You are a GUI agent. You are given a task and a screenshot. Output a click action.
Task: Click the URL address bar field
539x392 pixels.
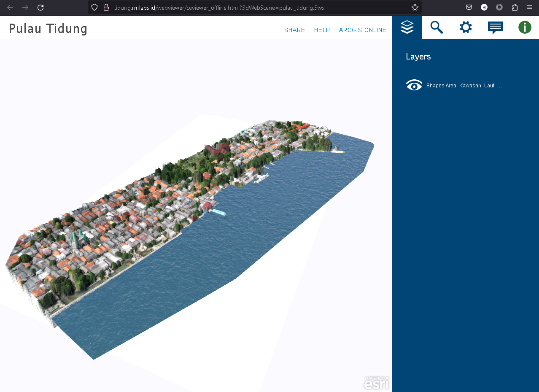tap(253, 8)
